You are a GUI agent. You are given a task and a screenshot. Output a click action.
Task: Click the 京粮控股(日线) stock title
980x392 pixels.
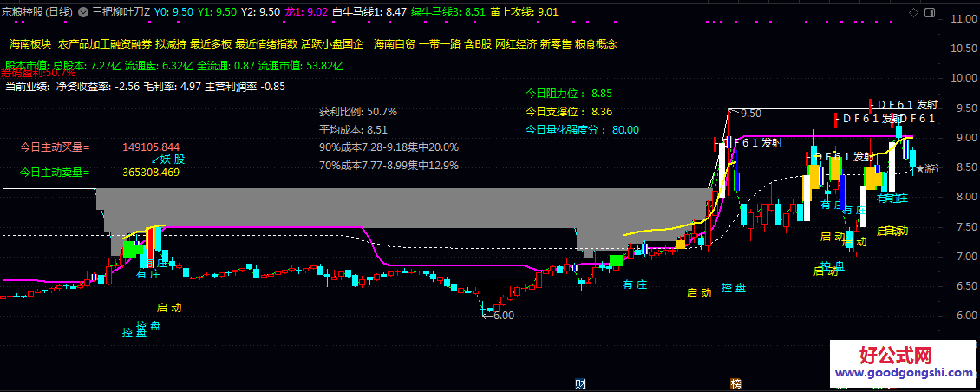37,12
